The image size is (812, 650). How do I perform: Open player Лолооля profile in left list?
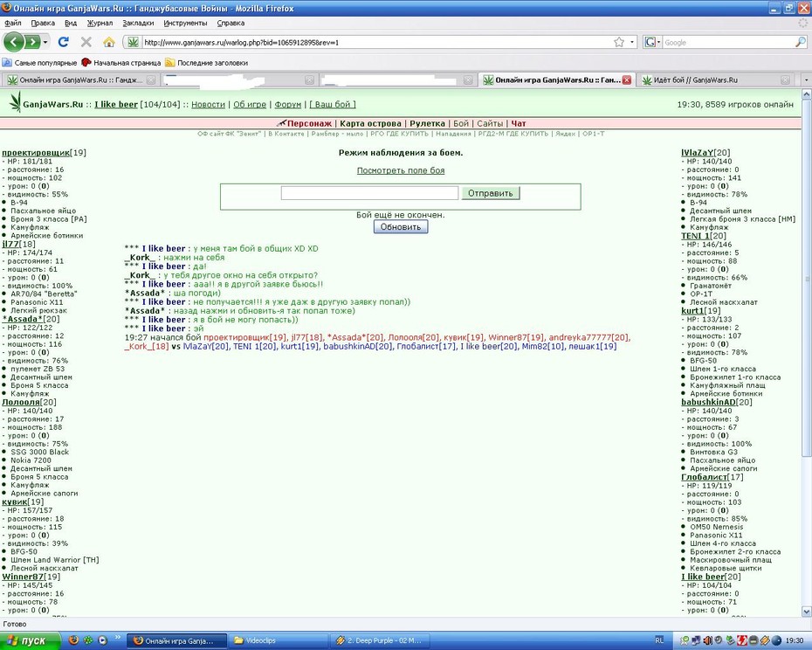(x=21, y=402)
